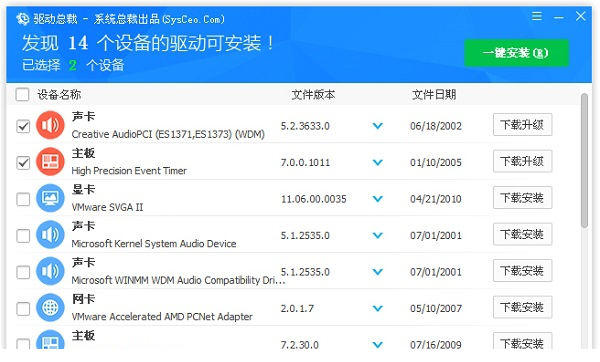Screen dimensions: 600x362
Task: Minimize the 驱动总裁 window
Action: [x=559, y=17]
